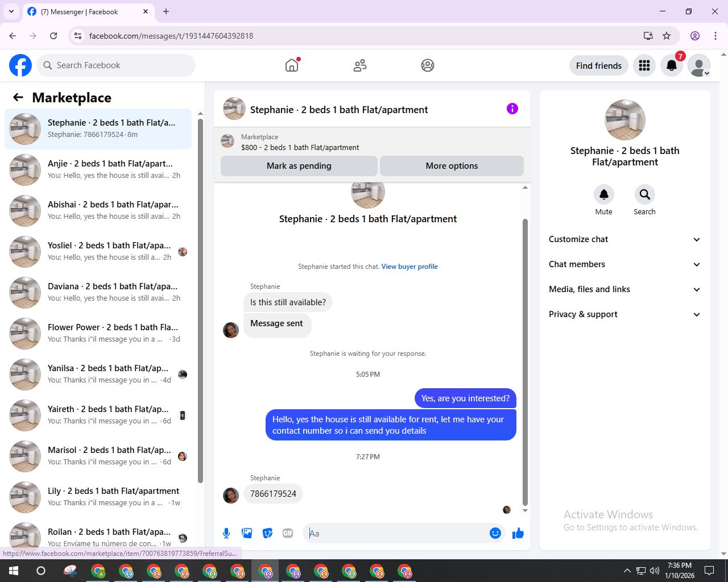Open the Notifications bell with 7 badge

pos(672,65)
